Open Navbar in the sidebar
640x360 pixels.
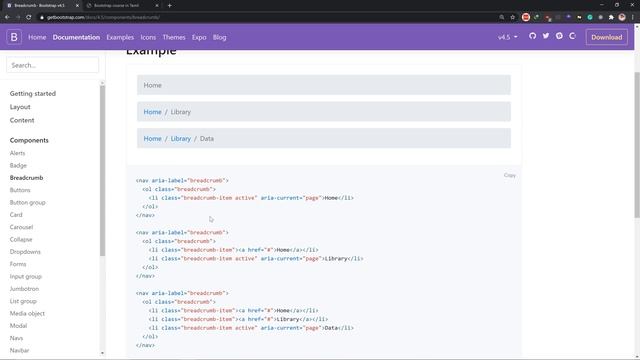[19, 350]
